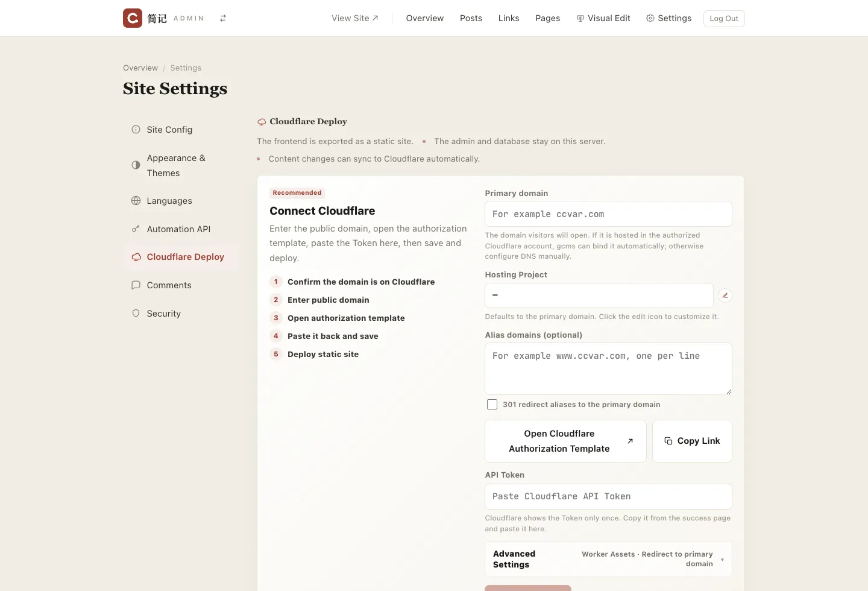Focus the Alias domains textarea
The image size is (868, 591).
click(x=608, y=369)
